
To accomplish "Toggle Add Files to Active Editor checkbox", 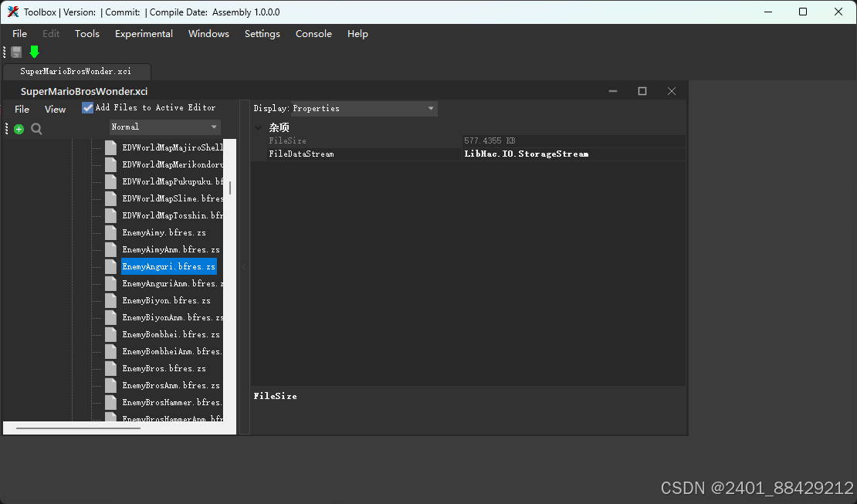I will click(87, 108).
